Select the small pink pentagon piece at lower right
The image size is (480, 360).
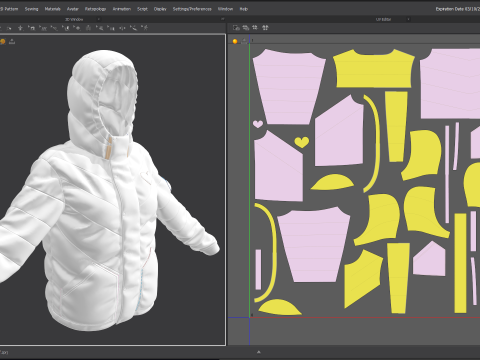pos(429,259)
